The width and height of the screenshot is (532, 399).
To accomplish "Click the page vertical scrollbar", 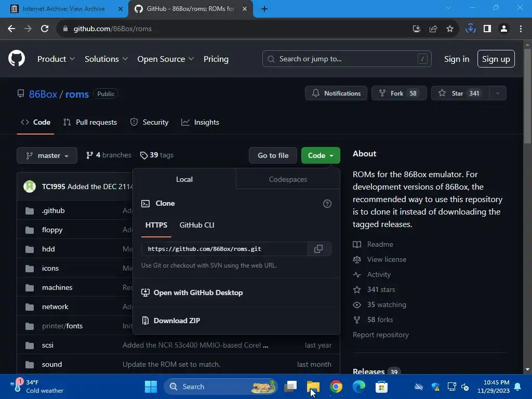I will pyautogui.click(x=527, y=96).
